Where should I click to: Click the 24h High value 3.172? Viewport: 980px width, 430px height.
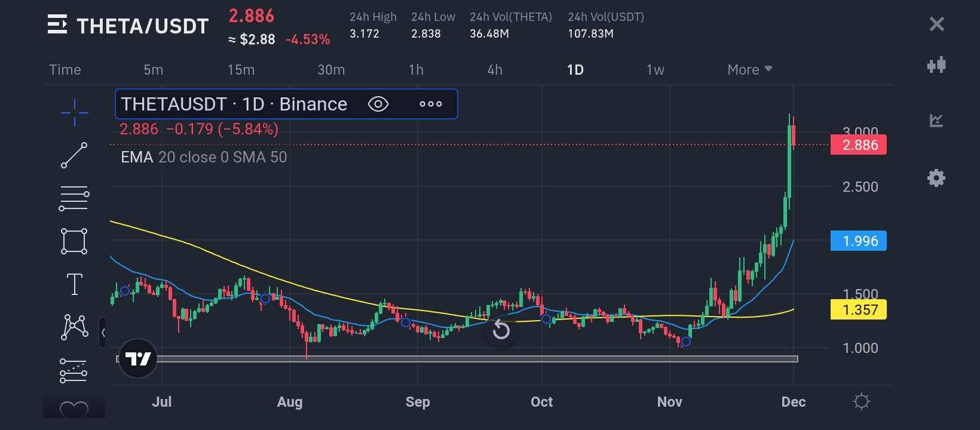click(x=365, y=34)
